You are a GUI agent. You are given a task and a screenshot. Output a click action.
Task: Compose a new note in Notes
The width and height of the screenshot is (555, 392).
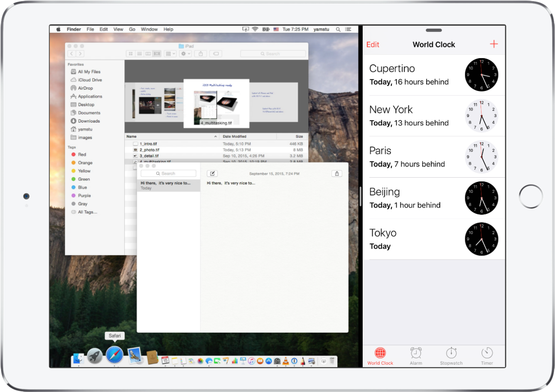point(212,174)
